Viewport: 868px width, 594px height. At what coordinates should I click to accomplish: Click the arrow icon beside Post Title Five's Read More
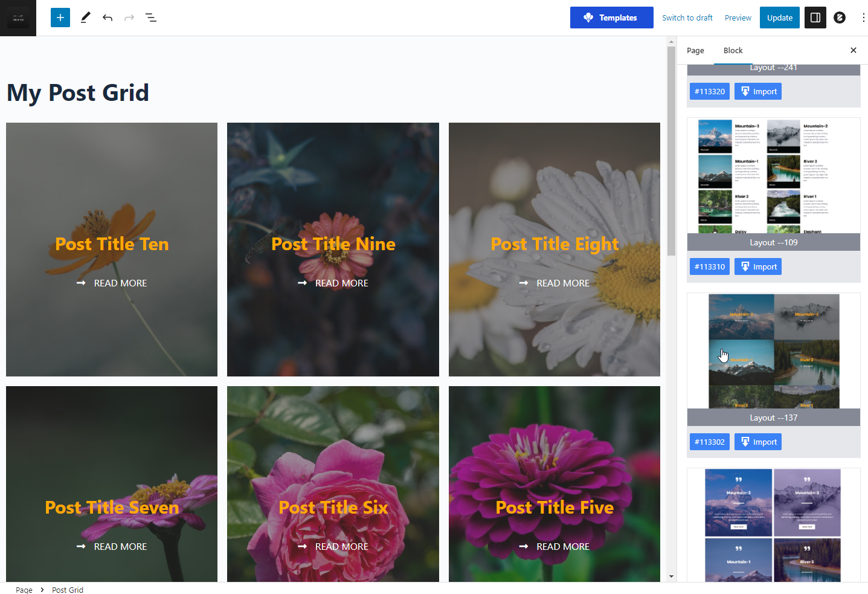(524, 546)
